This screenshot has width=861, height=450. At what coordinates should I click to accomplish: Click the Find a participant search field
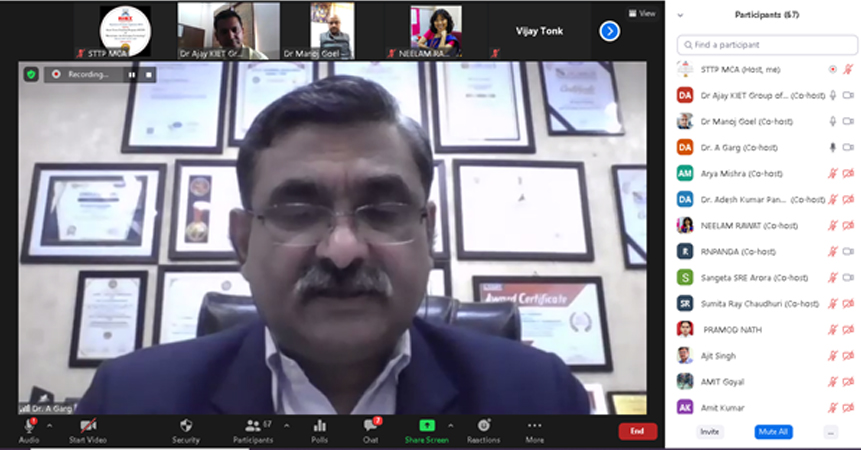click(767, 45)
